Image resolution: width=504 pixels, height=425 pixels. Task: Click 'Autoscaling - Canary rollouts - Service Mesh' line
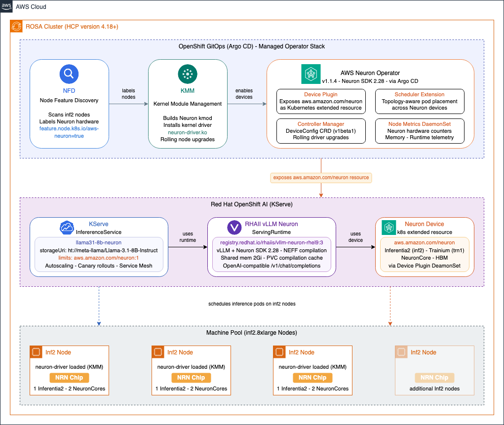click(98, 266)
